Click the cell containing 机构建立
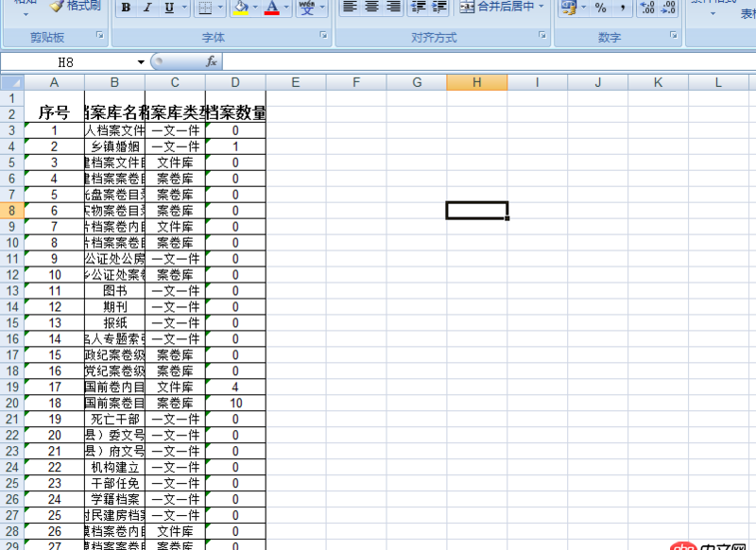This screenshot has width=756, height=550. 114,467
